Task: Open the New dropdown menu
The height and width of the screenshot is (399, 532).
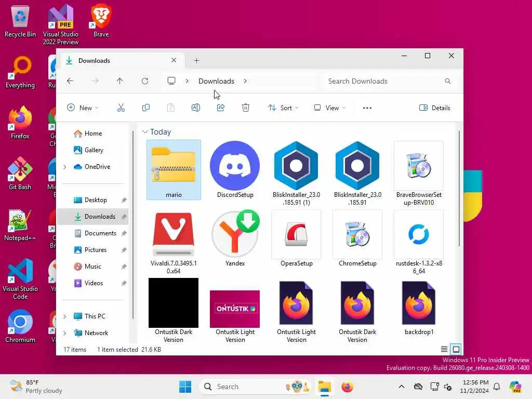Action: (x=83, y=108)
